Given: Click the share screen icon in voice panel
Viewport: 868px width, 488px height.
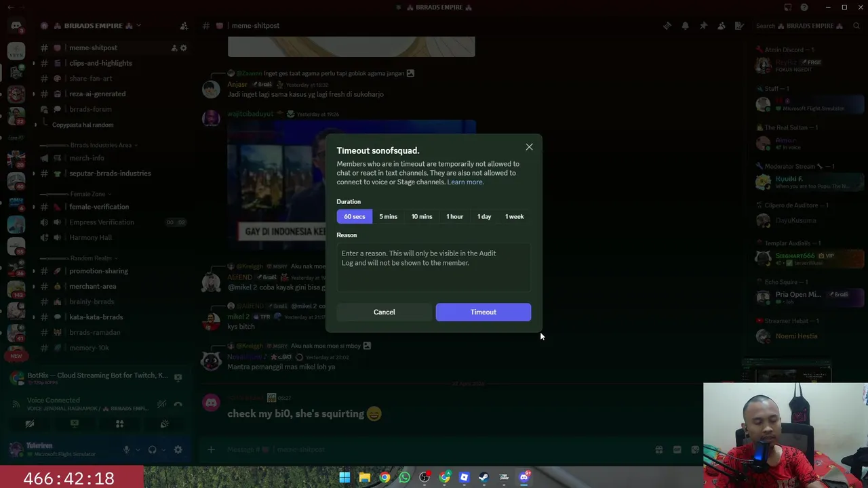Looking at the screenshot, I should [x=75, y=424].
